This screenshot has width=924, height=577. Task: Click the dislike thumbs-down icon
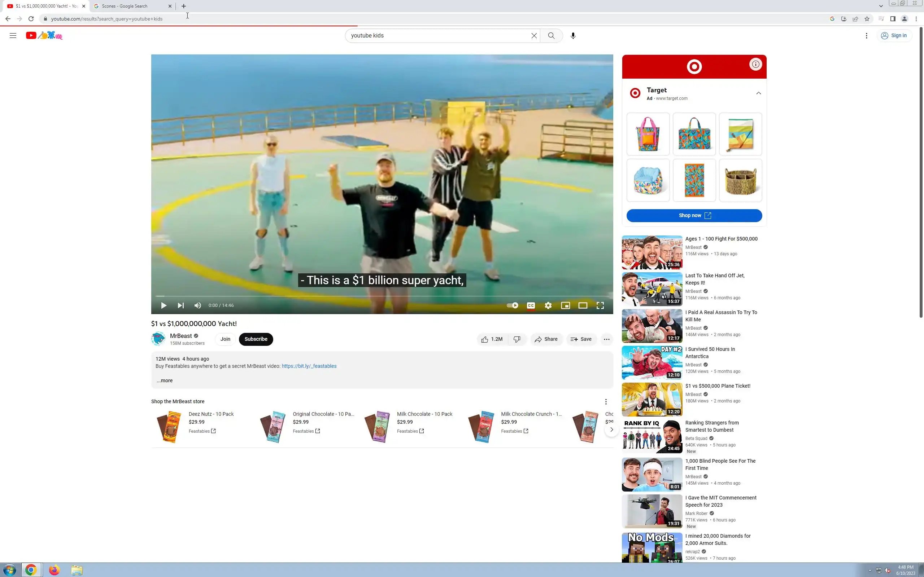click(x=517, y=339)
